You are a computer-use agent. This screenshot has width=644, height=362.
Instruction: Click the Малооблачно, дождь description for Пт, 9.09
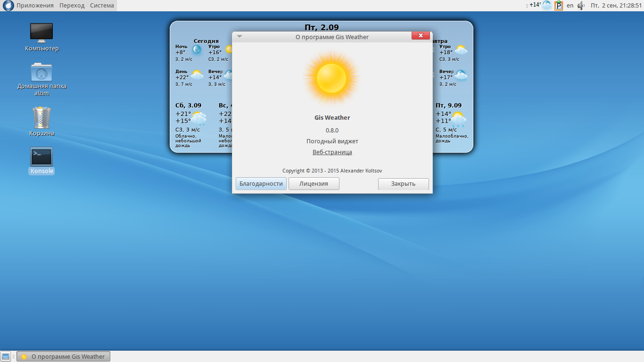[452, 139]
